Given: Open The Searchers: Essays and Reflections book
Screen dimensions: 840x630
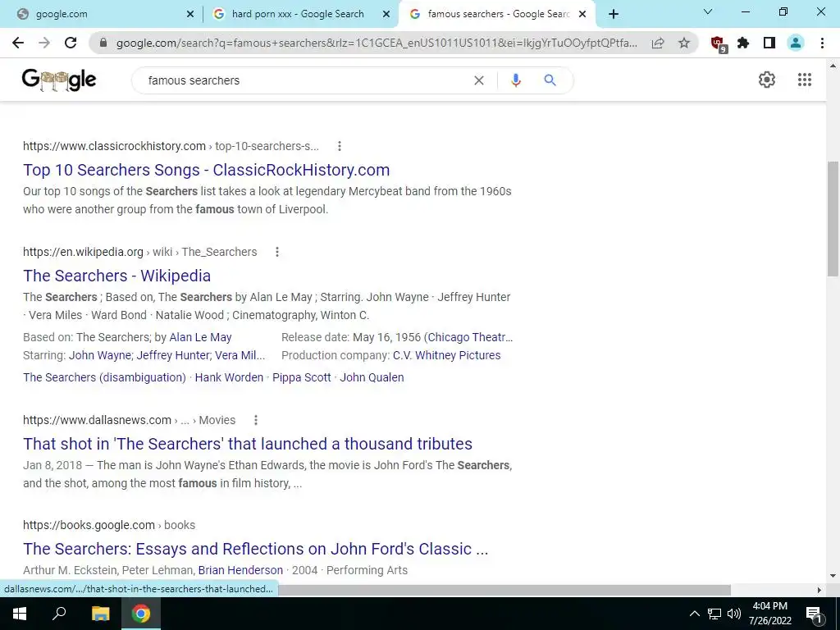Looking at the screenshot, I should tap(256, 549).
